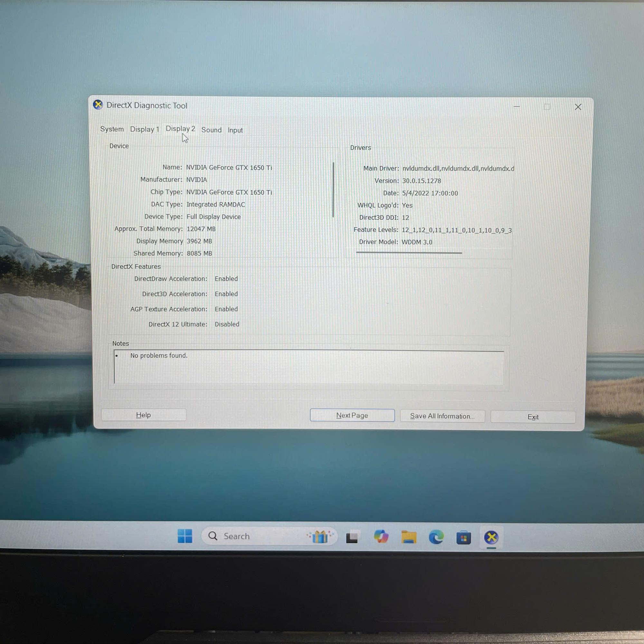Click Direct3D Acceleration 'Enabled' value

[226, 294]
